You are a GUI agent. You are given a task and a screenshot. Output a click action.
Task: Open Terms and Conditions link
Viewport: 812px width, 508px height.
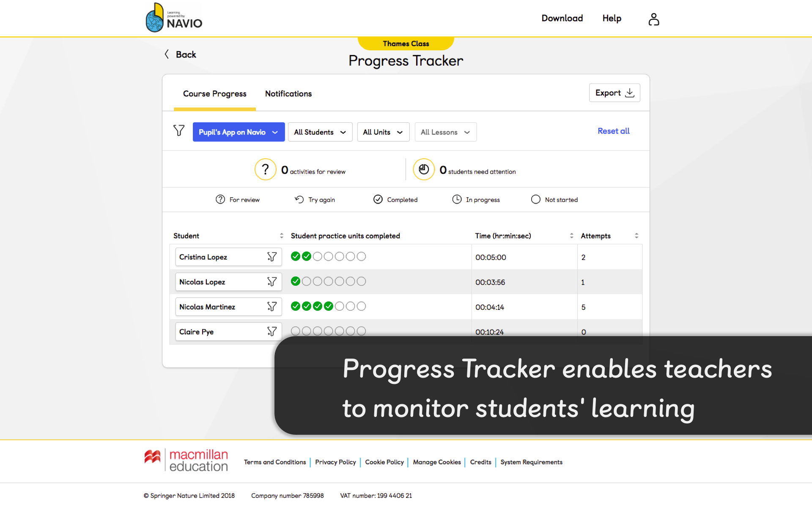[x=275, y=462]
